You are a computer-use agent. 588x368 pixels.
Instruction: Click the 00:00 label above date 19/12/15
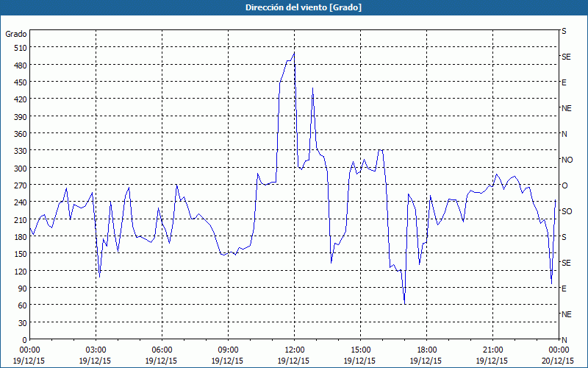click(29, 350)
